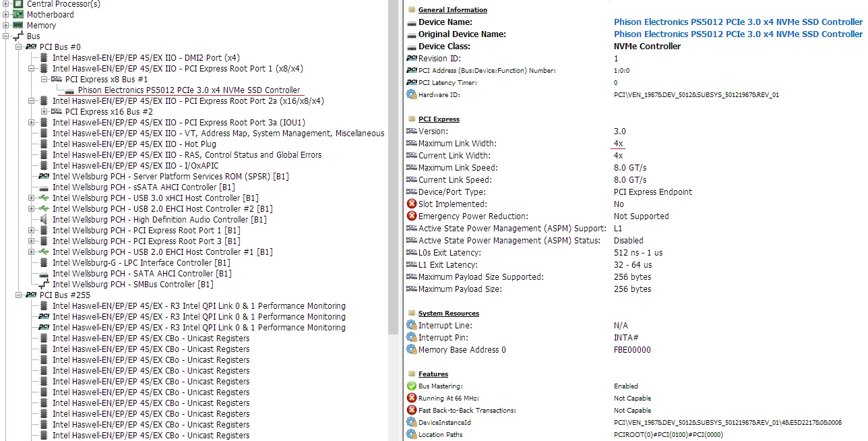868x441 pixels.
Task: Click the USB 3.0 xHCI Host Controller icon
Action: point(44,198)
